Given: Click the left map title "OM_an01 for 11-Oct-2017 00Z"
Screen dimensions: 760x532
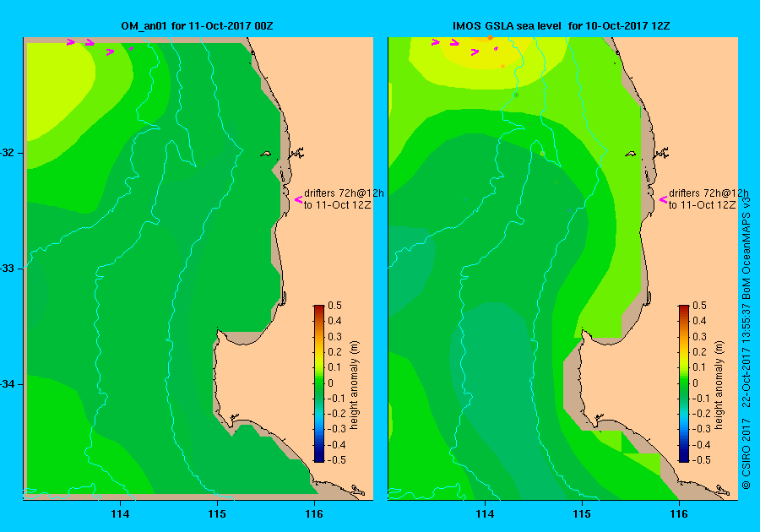Looking at the screenshot, I should (197, 26).
